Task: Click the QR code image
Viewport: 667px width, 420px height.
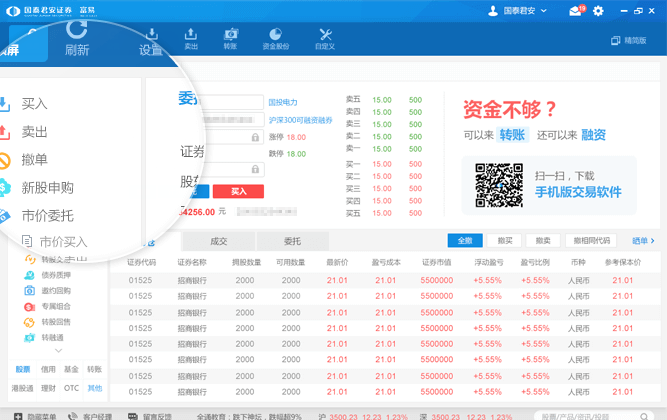Action: point(499,185)
